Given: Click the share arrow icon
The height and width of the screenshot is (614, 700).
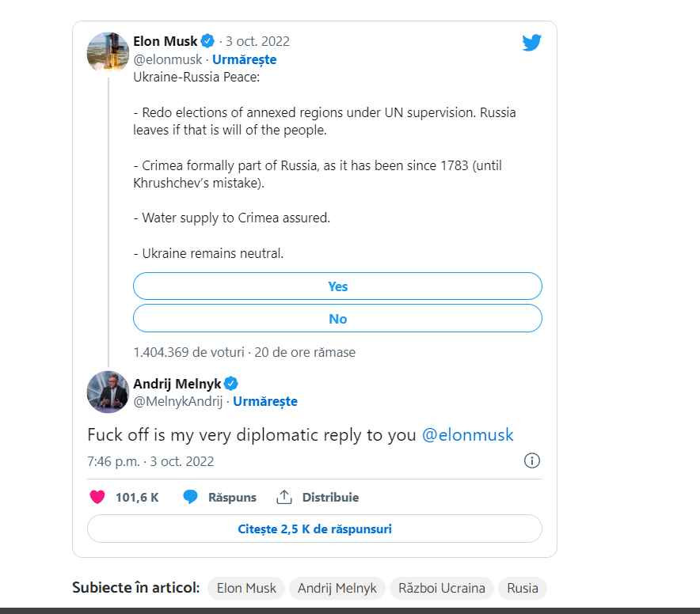Looking at the screenshot, I should [284, 498].
